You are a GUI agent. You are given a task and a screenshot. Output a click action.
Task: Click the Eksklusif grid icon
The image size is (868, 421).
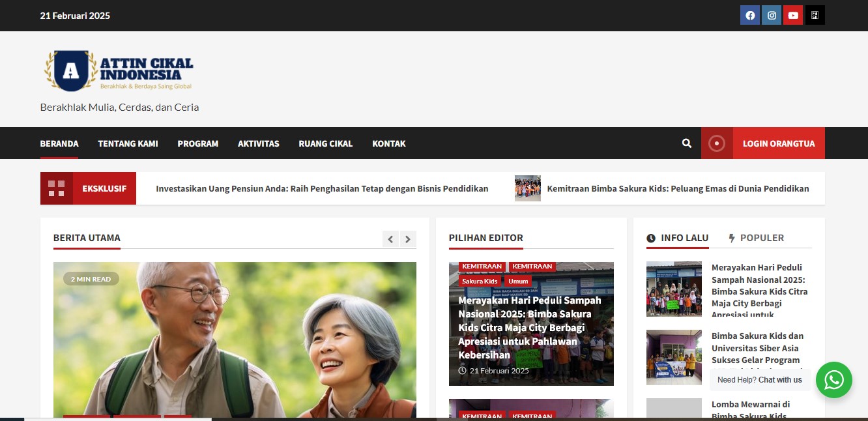pos(57,188)
